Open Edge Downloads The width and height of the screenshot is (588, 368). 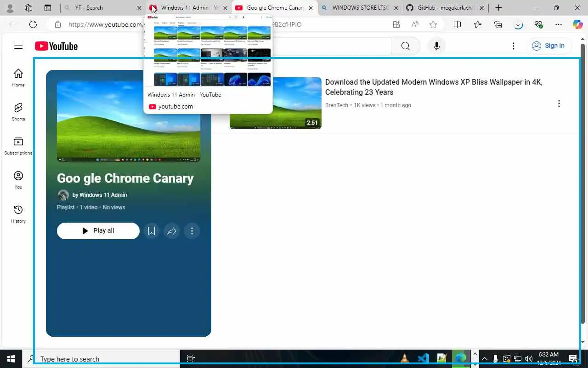point(518,24)
